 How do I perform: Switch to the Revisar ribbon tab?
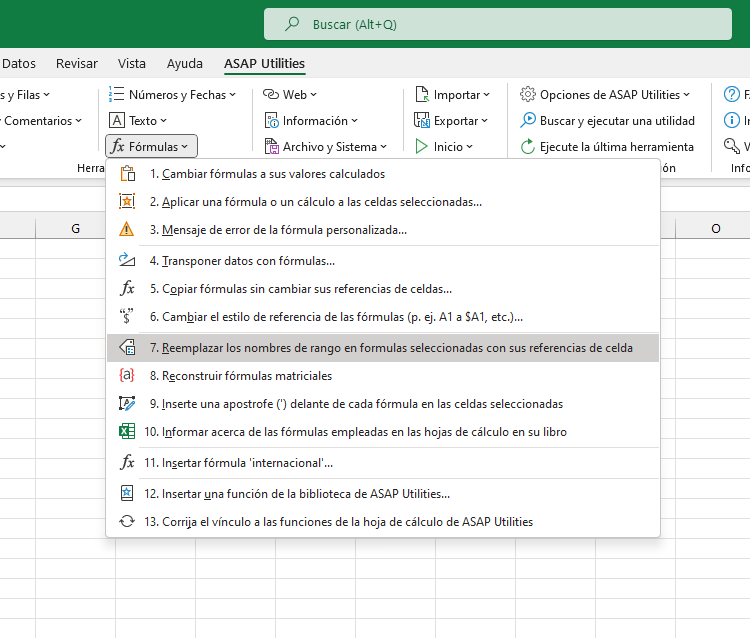pyautogui.click(x=77, y=63)
